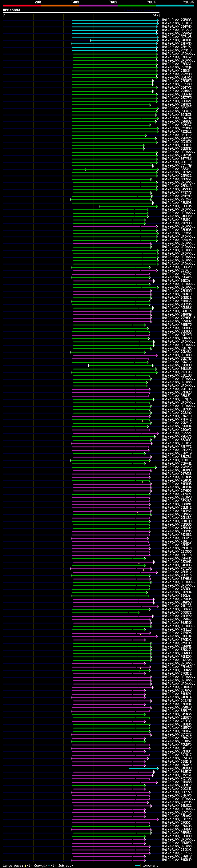Viewport: 197px width, 868px height.
Task: Select the UniRef100_Q9FQC1 label
Action: pos(177,104)
